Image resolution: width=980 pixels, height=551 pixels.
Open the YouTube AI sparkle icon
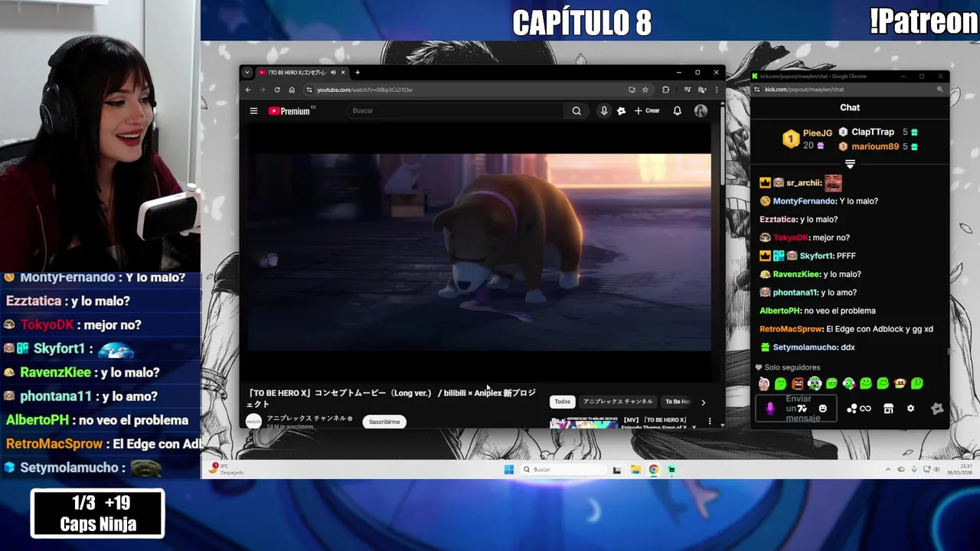[621, 111]
